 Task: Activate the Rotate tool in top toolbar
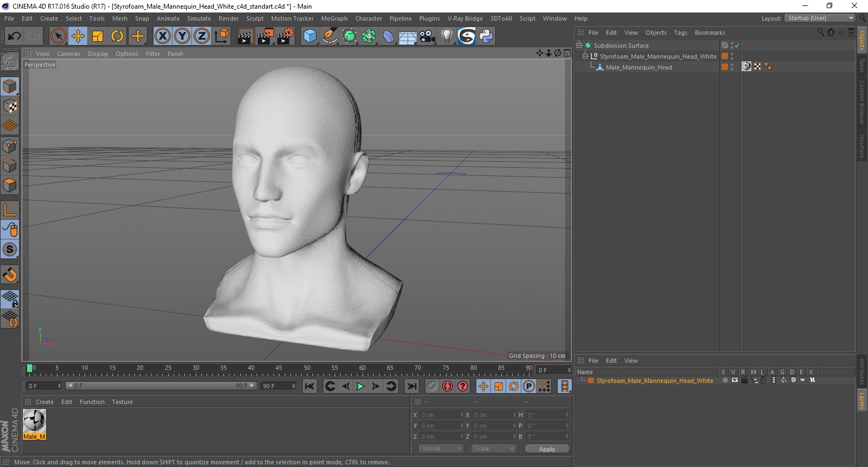coord(117,36)
